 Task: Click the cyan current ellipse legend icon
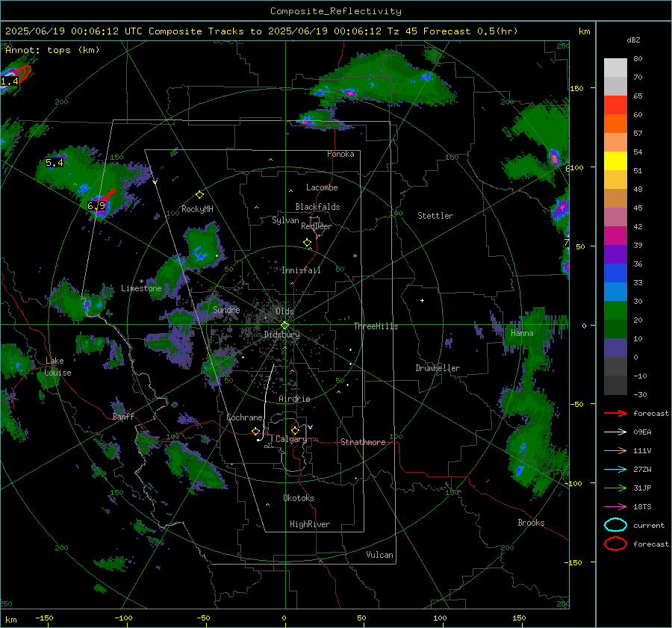click(x=615, y=525)
